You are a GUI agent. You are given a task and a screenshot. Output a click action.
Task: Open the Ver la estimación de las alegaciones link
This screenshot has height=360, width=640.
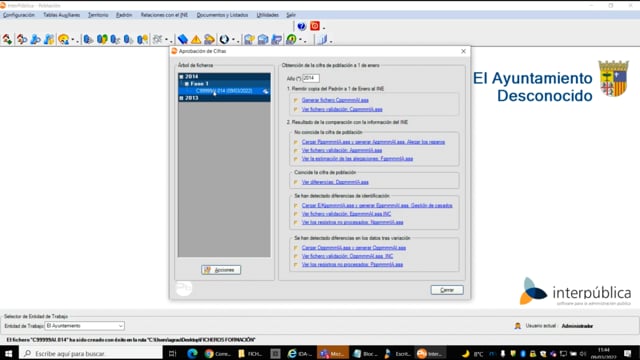(x=357, y=159)
